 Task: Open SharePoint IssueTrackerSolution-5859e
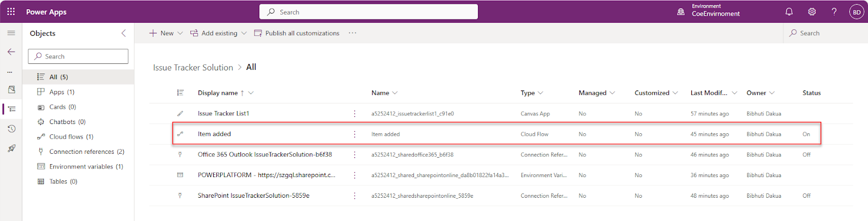click(x=253, y=196)
